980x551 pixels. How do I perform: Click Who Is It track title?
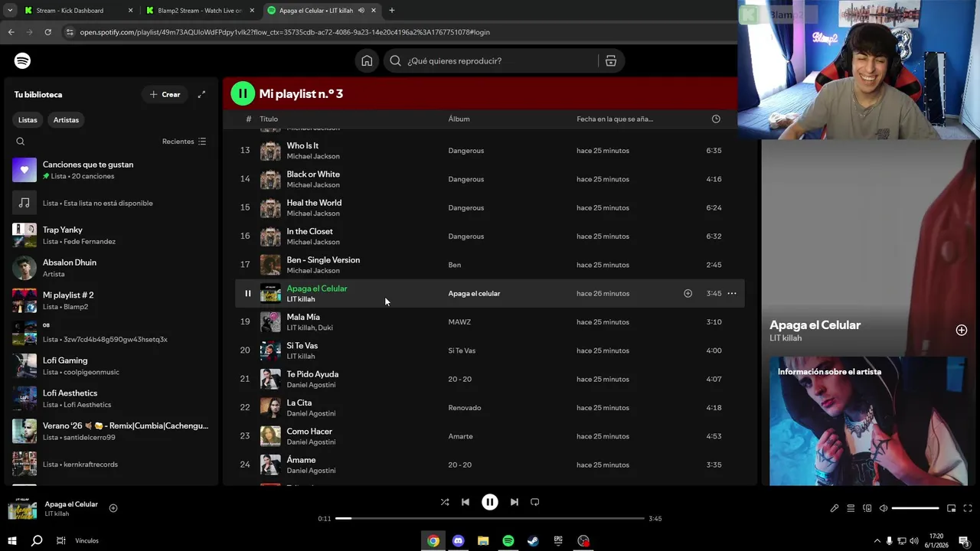(x=302, y=145)
